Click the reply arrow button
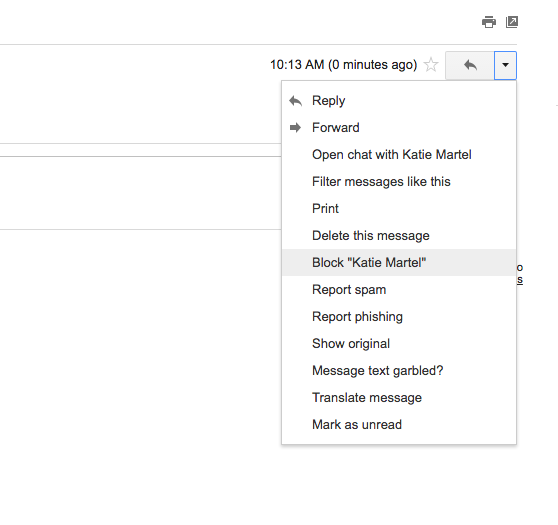The height and width of the screenshot is (525, 558). [x=470, y=65]
